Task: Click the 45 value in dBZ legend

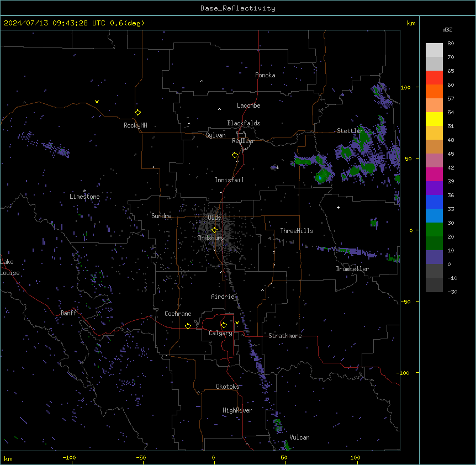Action: [451, 154]
